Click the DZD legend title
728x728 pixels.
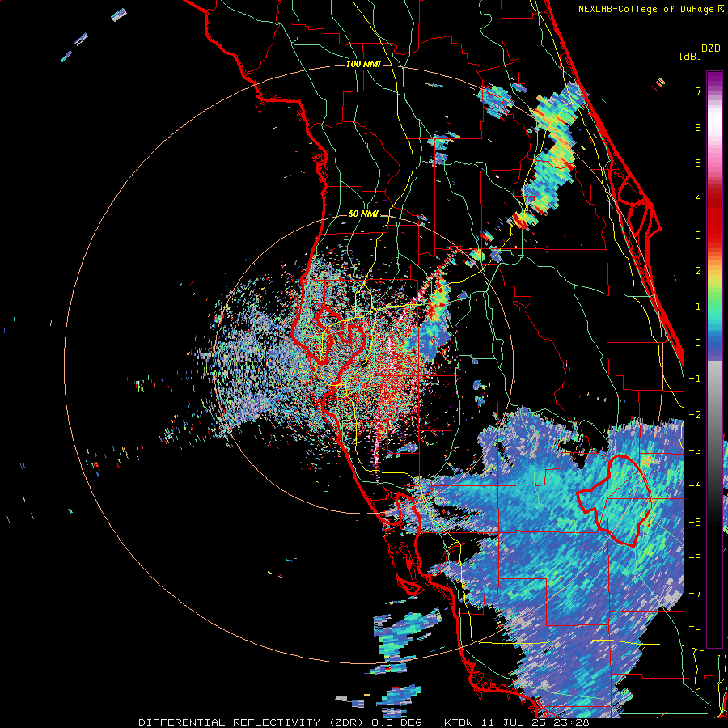(711, 49)
